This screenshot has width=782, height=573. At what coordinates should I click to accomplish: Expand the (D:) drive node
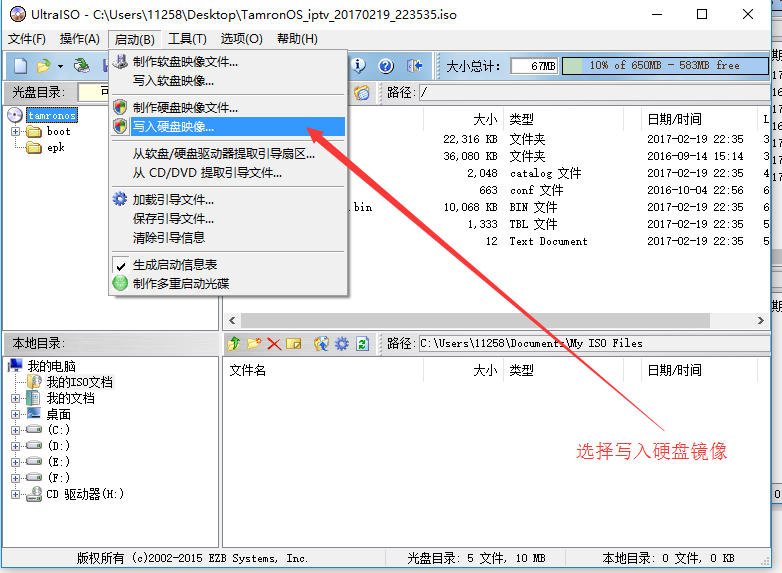click(x=15, y=446)
